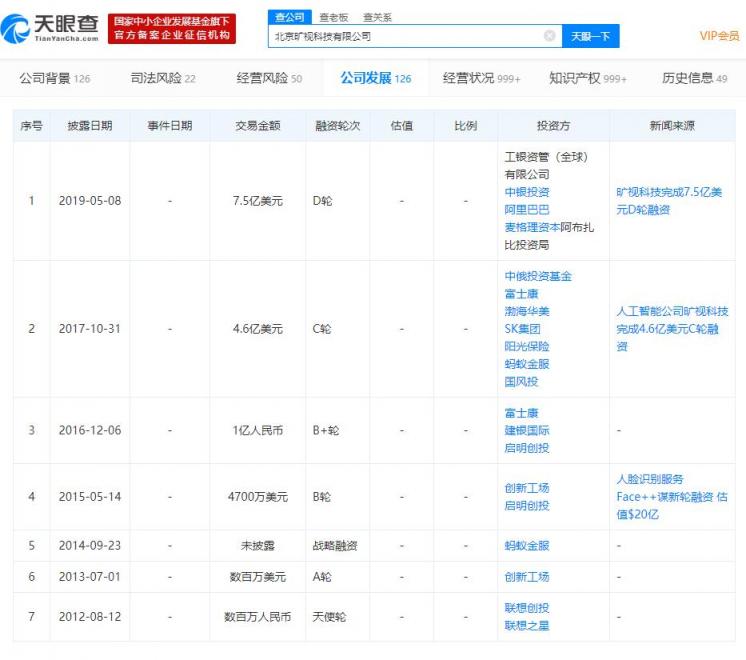Click investor link SK集团
This screenshot has height=660, width=746.
[522, 329]
